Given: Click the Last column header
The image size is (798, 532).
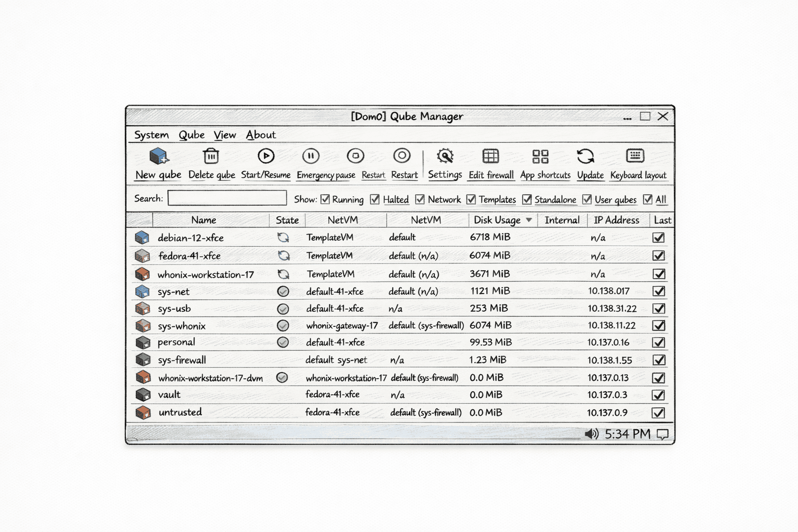Looking at the screenshot, I should [662, 220].
